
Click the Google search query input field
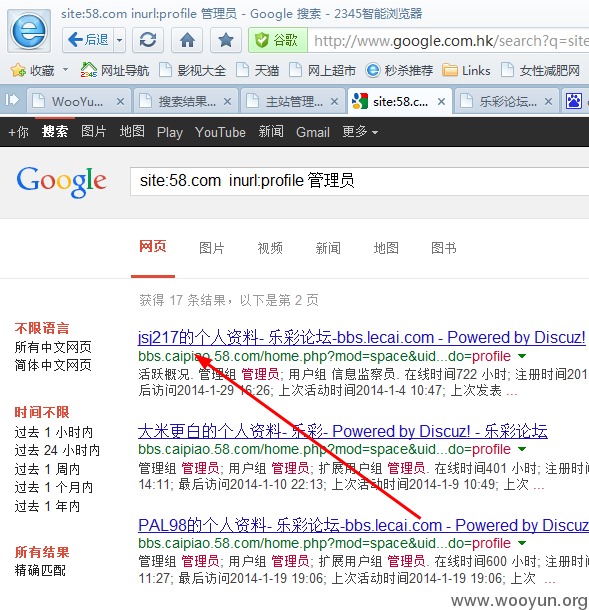point(360,181)
